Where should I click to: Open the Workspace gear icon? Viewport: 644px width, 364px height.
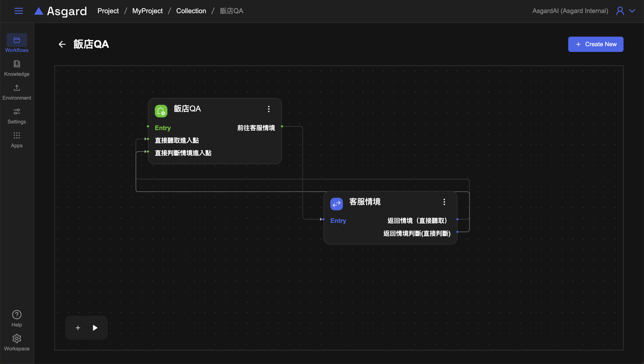click(17, 338)
